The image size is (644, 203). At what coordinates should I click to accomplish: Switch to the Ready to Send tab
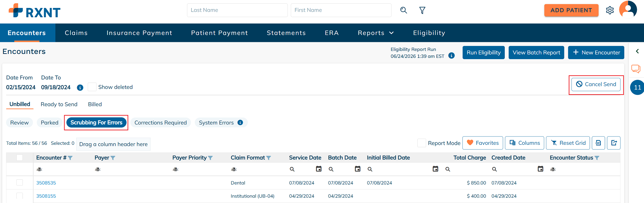59,104
